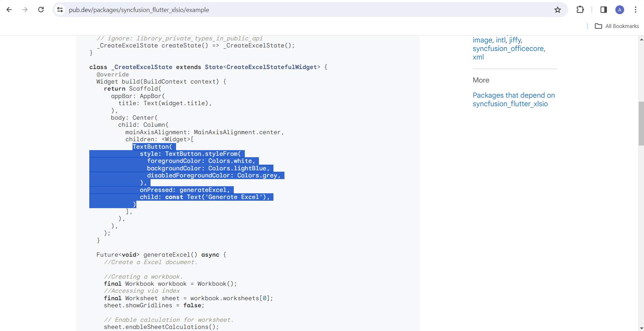Toggle the browser side panel
This screenshot has width=644, height=331.
click(x=604, y=10)
